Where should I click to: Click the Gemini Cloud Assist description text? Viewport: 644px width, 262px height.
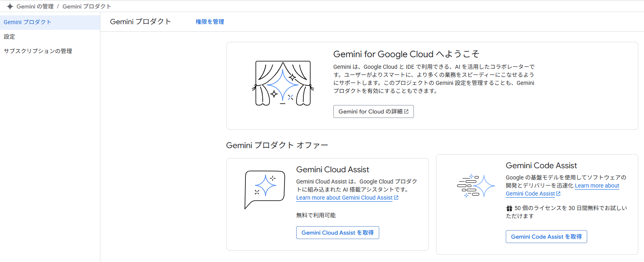357,186
